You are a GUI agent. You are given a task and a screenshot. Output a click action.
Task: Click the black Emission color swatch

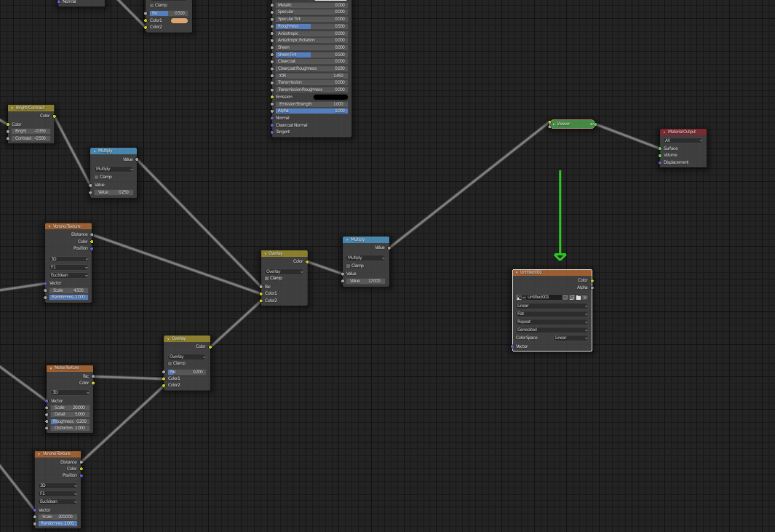click(x=330, y=97)
